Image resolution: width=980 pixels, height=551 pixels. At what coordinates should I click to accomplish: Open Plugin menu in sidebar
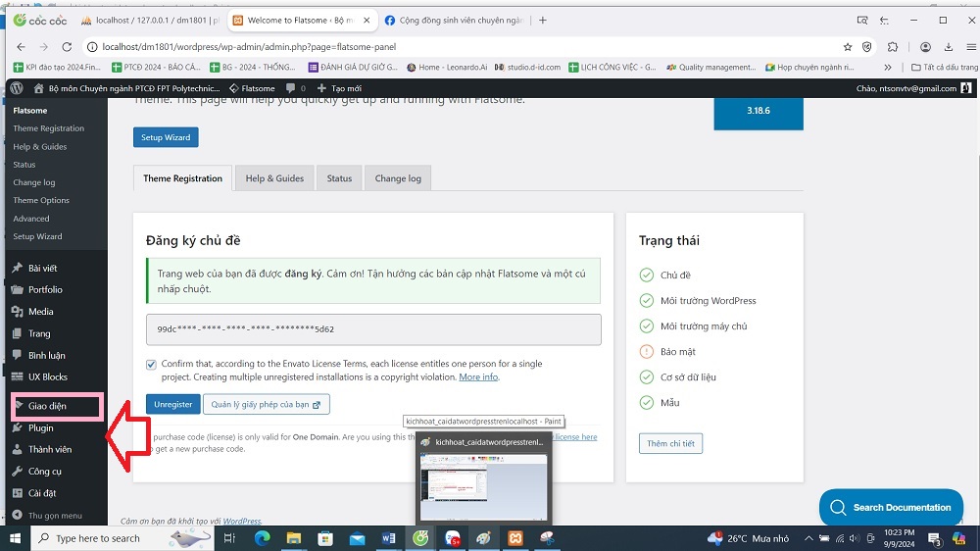point(40,427)
